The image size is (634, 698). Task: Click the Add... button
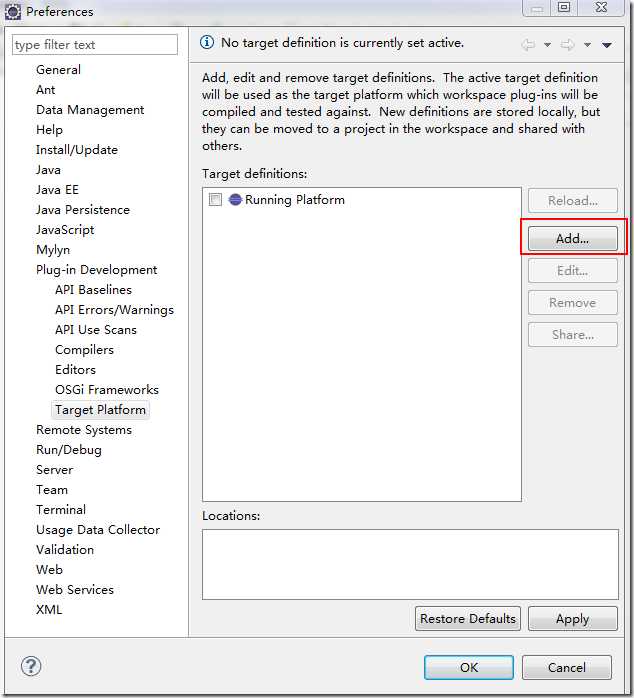pos(573,239)
